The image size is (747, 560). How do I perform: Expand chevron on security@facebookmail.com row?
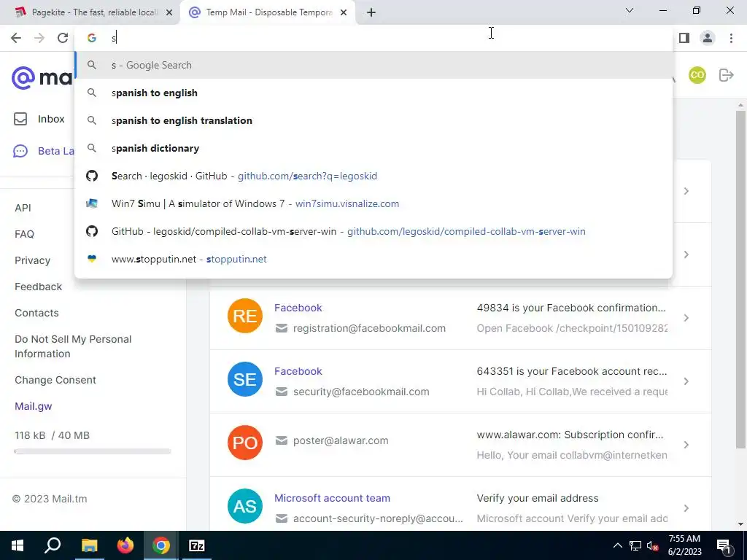[686, 381]
